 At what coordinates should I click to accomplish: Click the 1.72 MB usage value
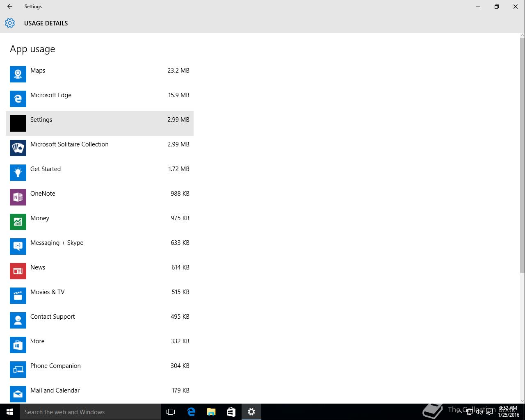pos(179,169)
